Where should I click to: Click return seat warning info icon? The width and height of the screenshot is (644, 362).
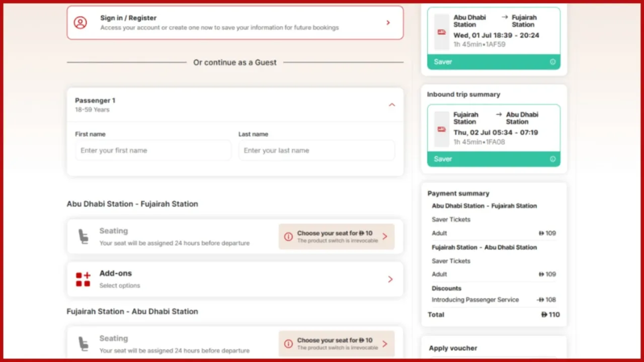tap(288, 344)
